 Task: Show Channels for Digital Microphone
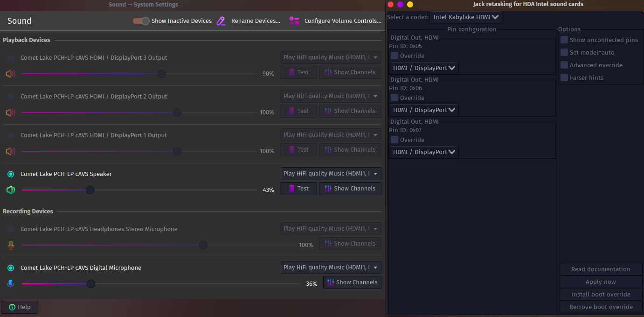coord(352,282)
